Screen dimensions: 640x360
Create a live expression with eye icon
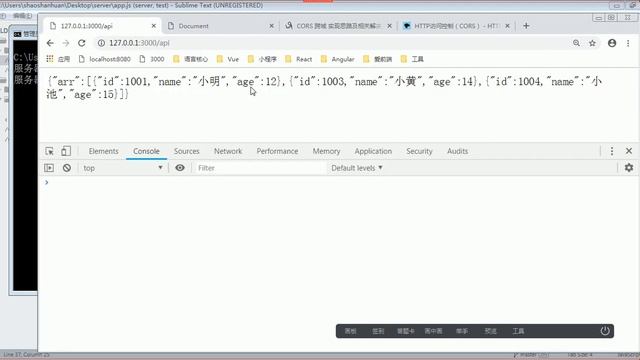coord(180,168)
